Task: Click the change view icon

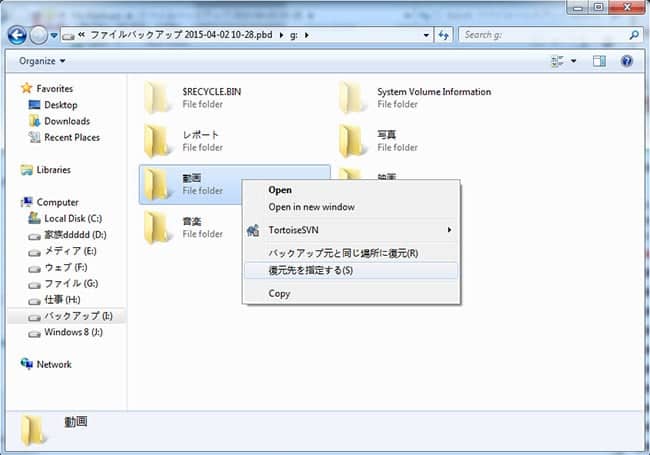Action: (x=558, y=61)
